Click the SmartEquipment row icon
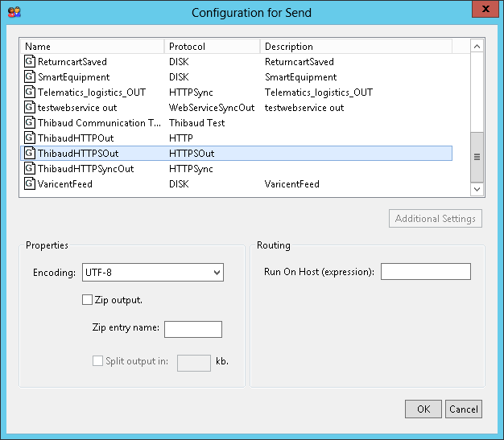This screenshot has height=440, width=504. point(30,77)
